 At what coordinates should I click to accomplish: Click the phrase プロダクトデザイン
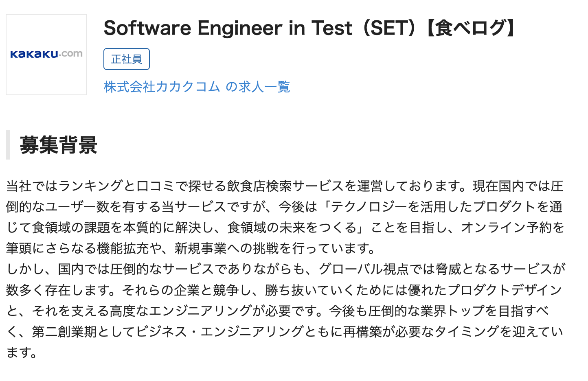pyautogui.click(x=505, y=290)
